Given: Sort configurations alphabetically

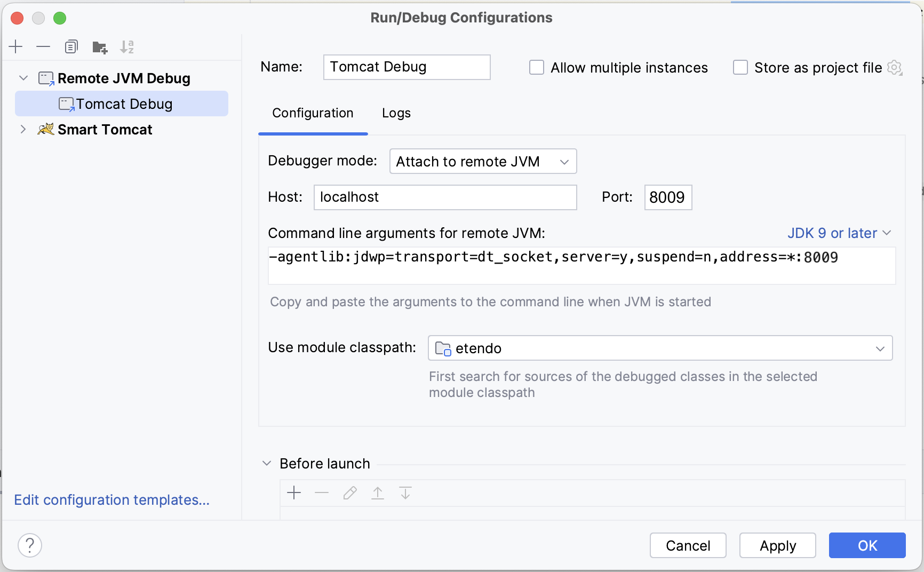Looking at the screenshot, I should (x=127, y=47).
